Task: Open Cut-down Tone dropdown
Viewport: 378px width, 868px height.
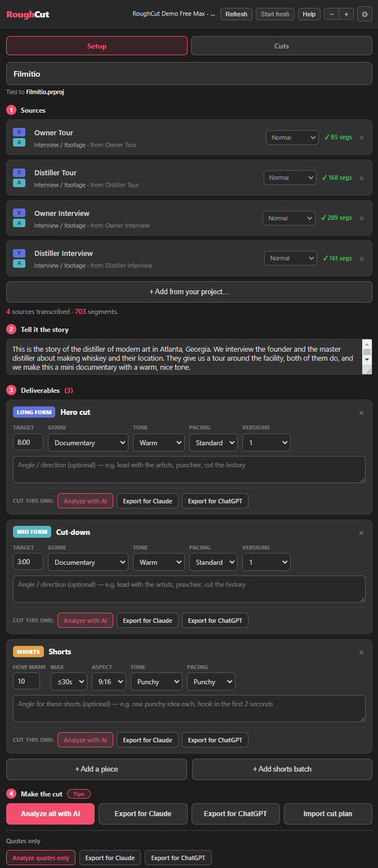Action: coord(159,562)
